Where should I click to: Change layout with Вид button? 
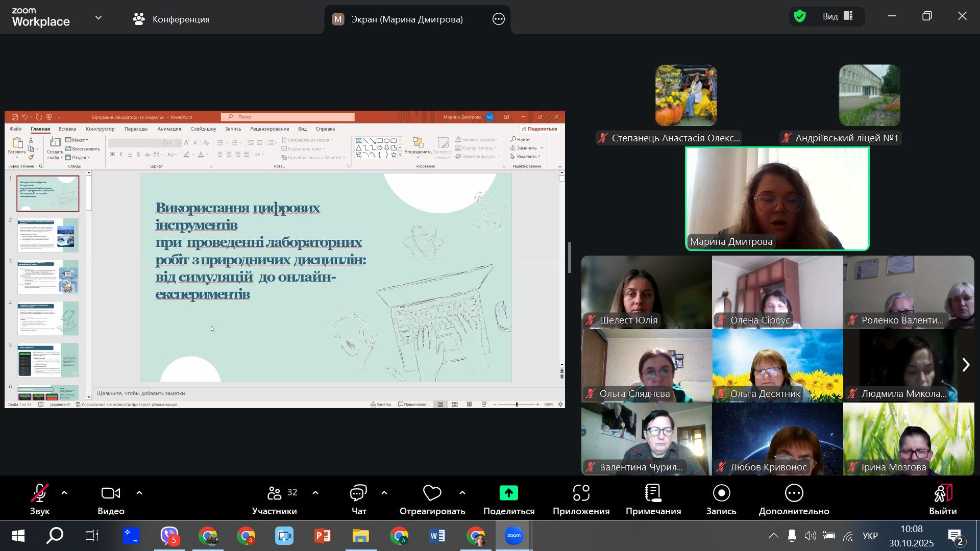coord(837,16)
